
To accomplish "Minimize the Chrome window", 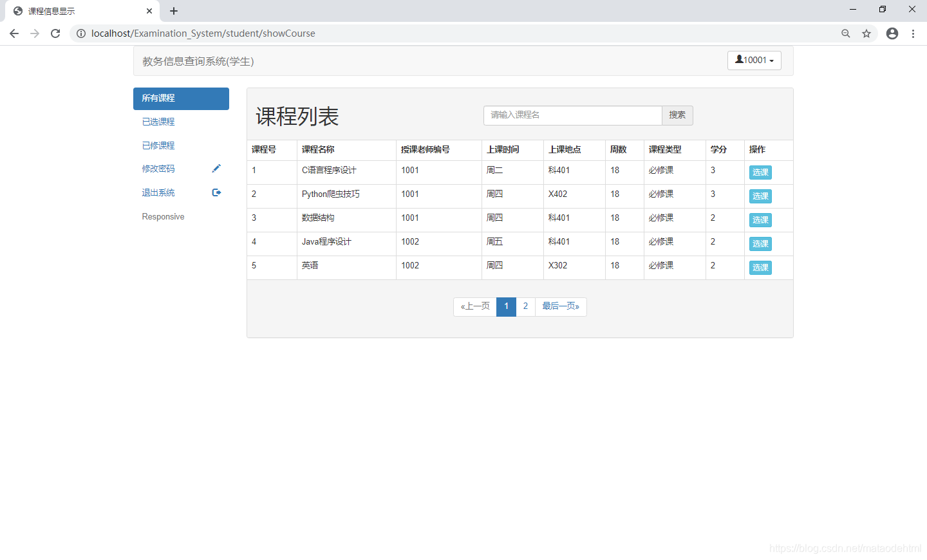I will (853, 10).
